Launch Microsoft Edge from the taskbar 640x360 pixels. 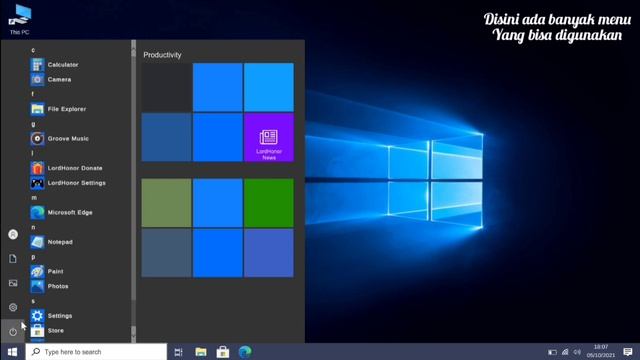[245, 352]
